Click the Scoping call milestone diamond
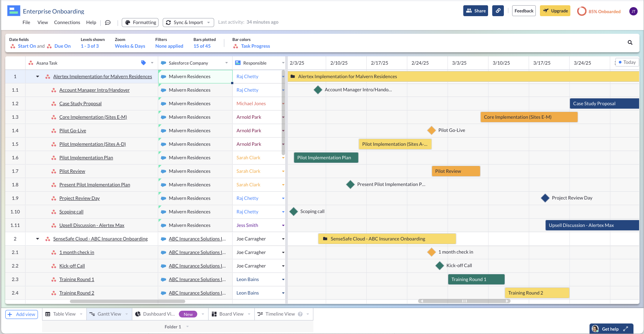Viewport: 644px width, 334px height. (294, 212)
